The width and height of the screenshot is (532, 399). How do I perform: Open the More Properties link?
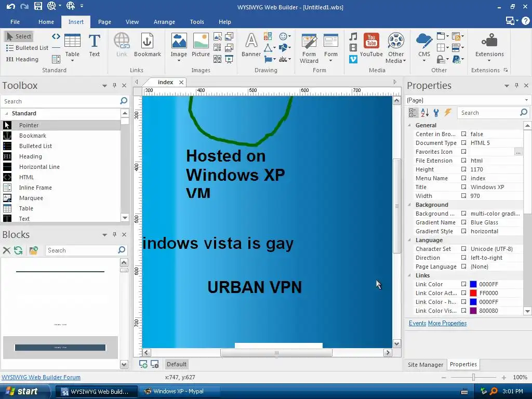tap(447, 323)
